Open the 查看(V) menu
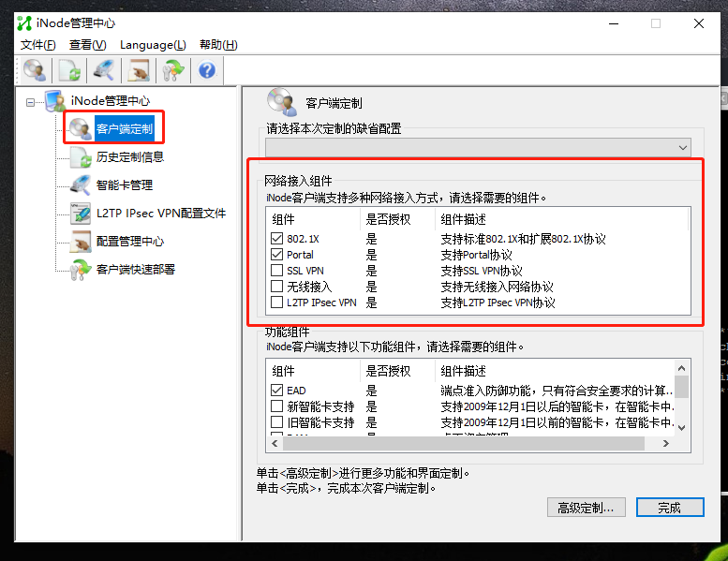728x561 pixels. 88,45
